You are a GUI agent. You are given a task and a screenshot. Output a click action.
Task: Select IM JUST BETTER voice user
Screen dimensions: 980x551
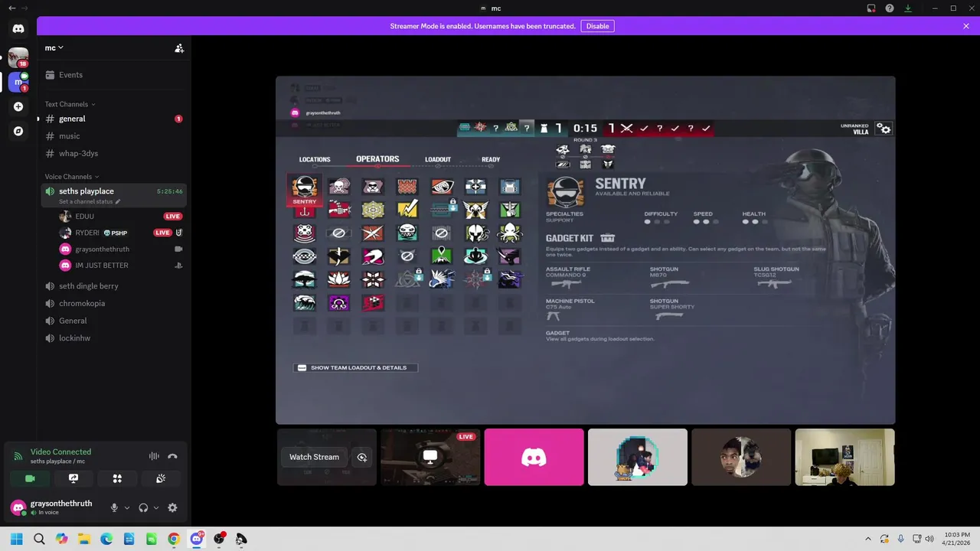point(120,266)
